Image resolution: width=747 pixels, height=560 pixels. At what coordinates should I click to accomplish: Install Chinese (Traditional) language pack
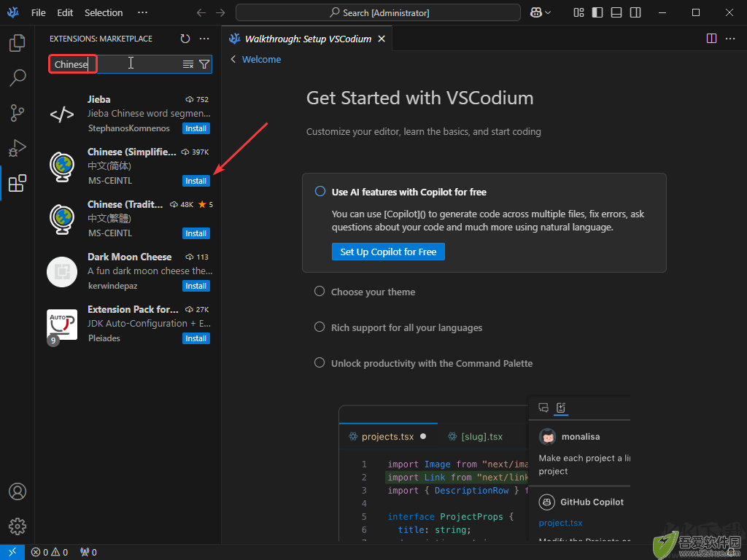click(x=196, y=233)
